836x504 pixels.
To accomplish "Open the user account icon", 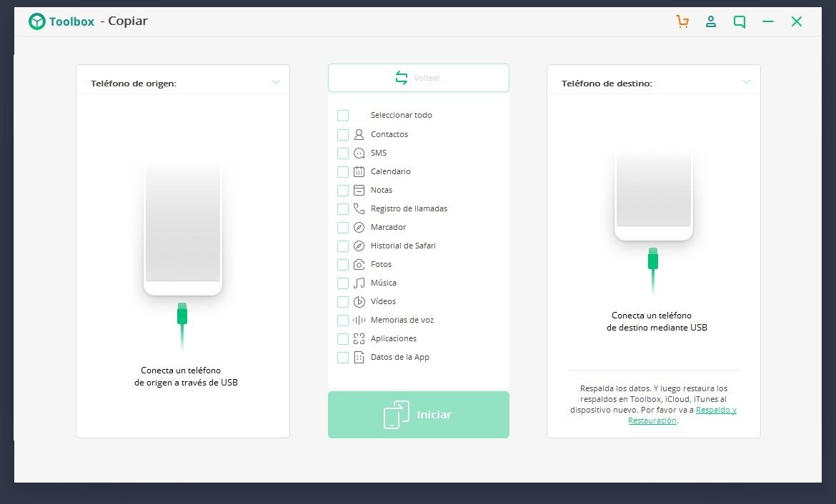I will pyautogui.click(x=711, y=21).
